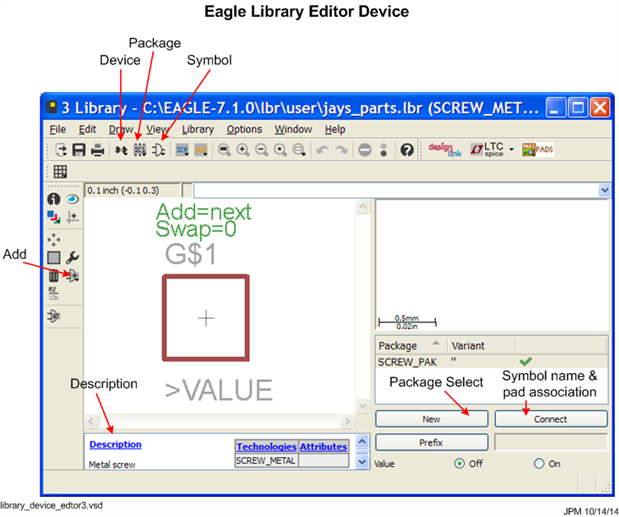Image resolution: width=619 pixels, height=517 pixels.
Task: Click the Redo arrow icon
Action: click(341, 150)
